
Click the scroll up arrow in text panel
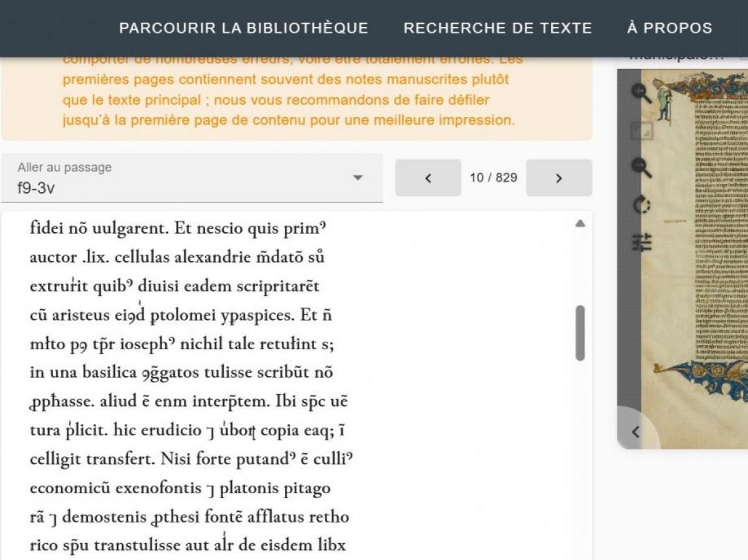[580, 223]
